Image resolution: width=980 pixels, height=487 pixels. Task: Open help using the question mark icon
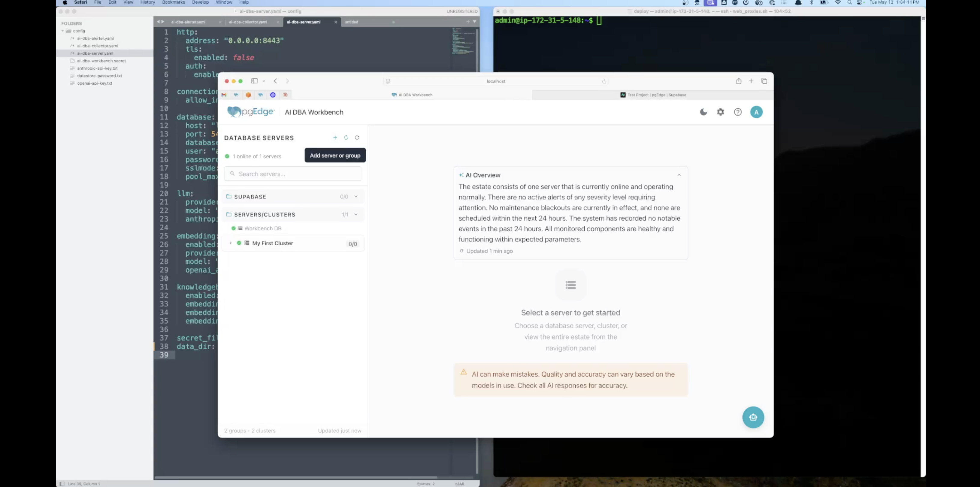[x=738, y=112]
